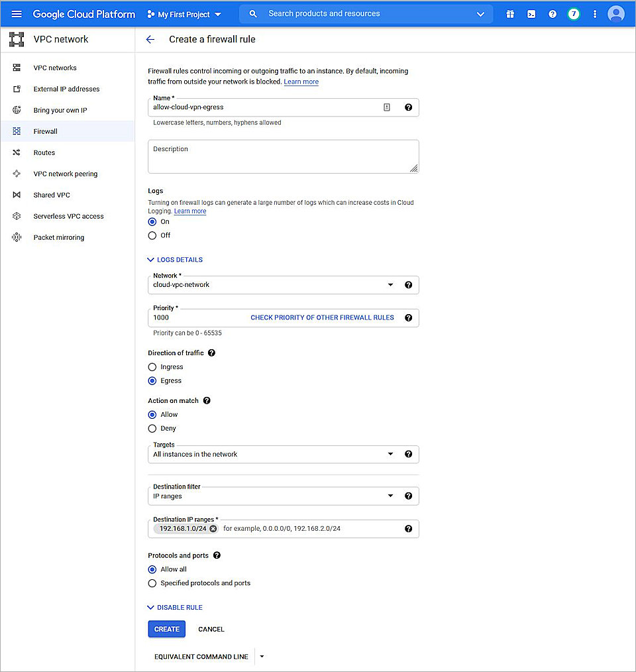Open the Targets dropdown
The image size is (636, 672).
tap(390, 454)
